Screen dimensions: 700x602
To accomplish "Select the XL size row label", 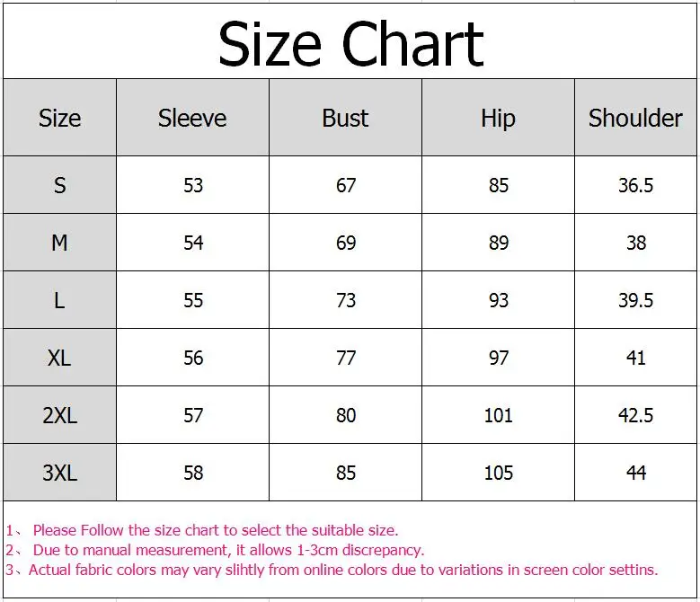I will pos(59,358).
